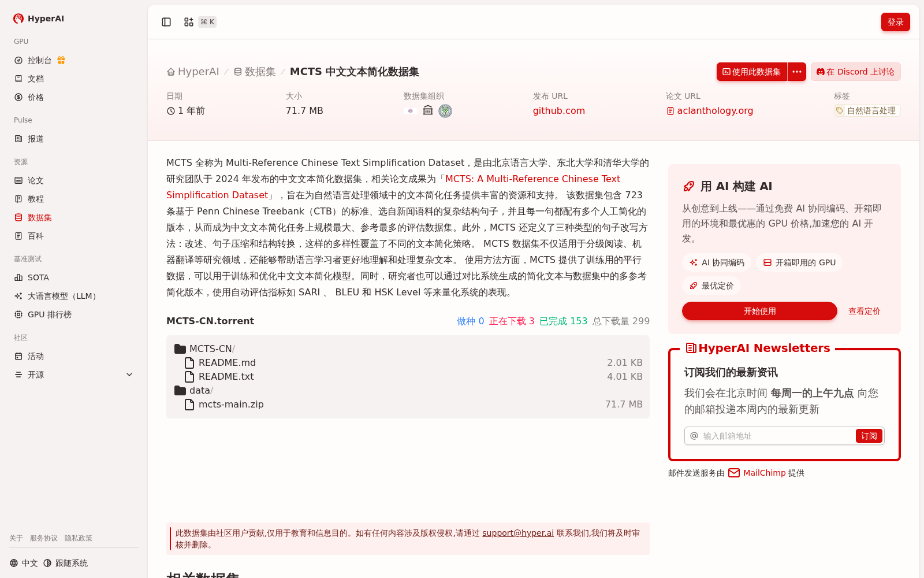Select README.md file row
The width and height of the screenshot is (924, 578).
click(x=408, y=362)
